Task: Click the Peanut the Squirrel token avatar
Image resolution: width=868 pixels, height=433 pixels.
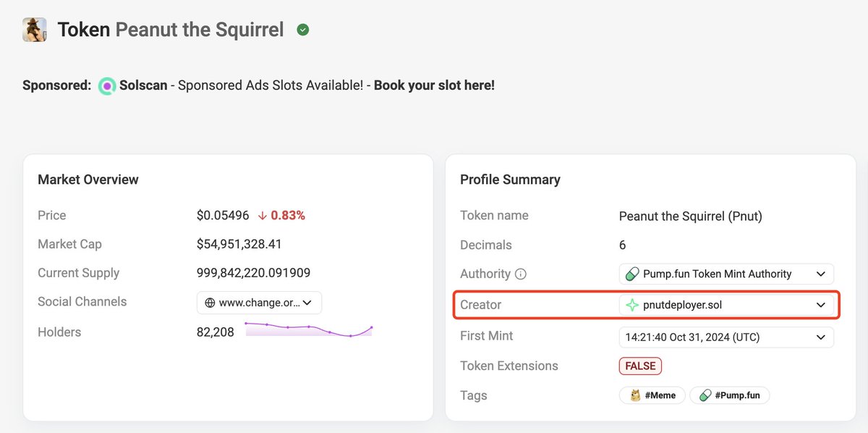Action: [x=34, y=30]
